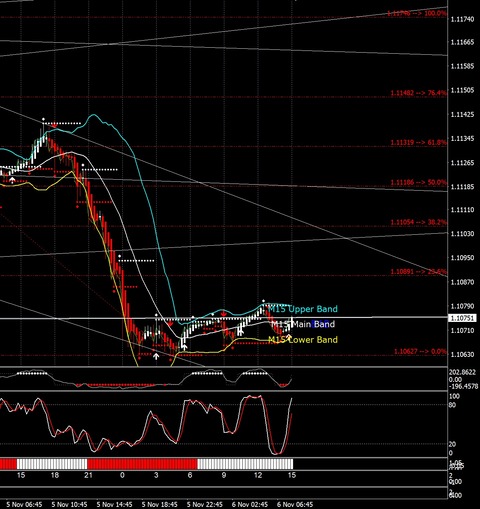Image resolution: width=480 pixels, height=509 pixels.
Task: Select the 1.10710 price axis value
Action: tap(462, 330)
